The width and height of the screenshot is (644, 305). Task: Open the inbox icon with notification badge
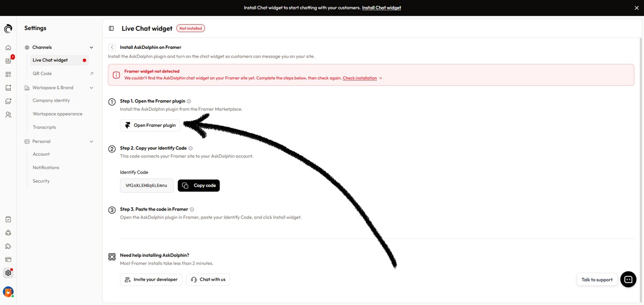pyautogui.click(x=8, y=61)
